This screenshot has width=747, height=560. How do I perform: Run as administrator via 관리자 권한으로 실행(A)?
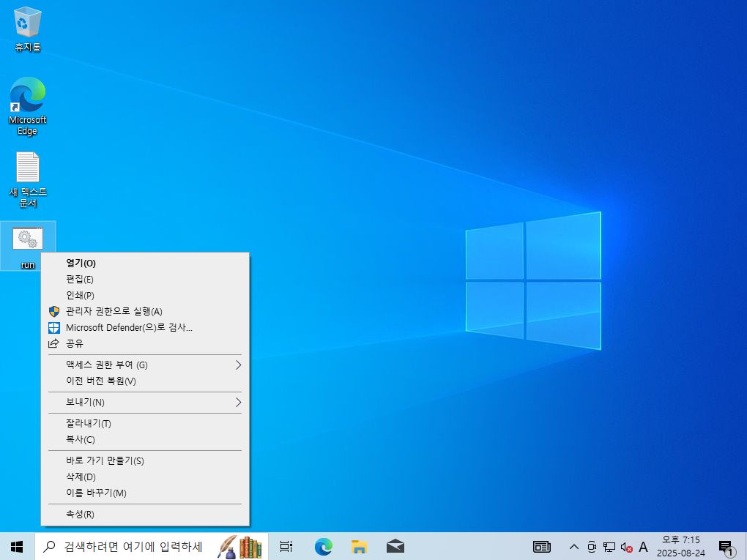(x=145, y=311)
